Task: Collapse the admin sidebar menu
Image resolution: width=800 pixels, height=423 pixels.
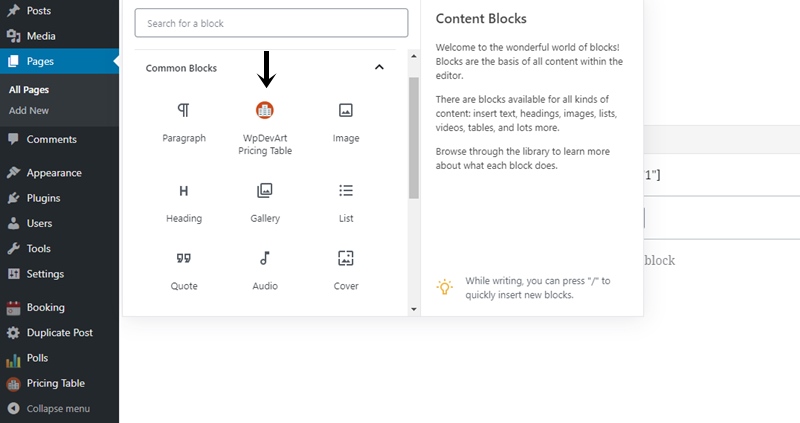Action: [x=59, y=409]
